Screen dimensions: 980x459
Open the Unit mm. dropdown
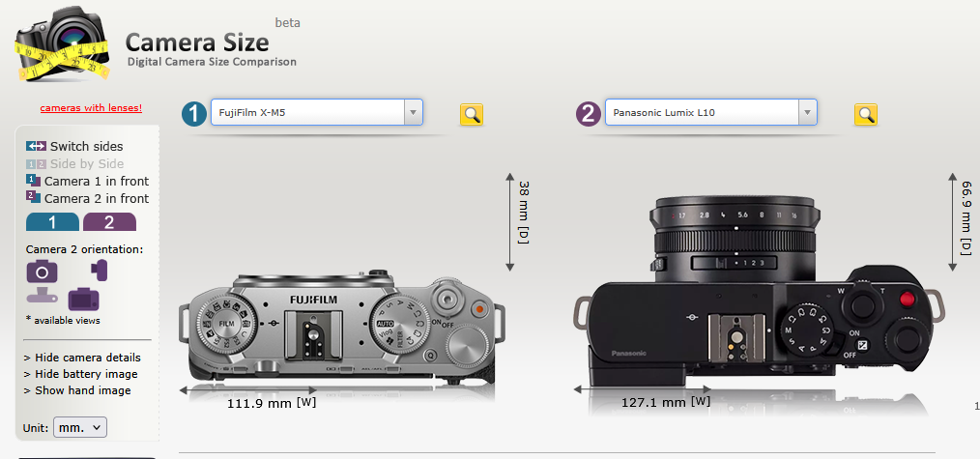point(80,428)
